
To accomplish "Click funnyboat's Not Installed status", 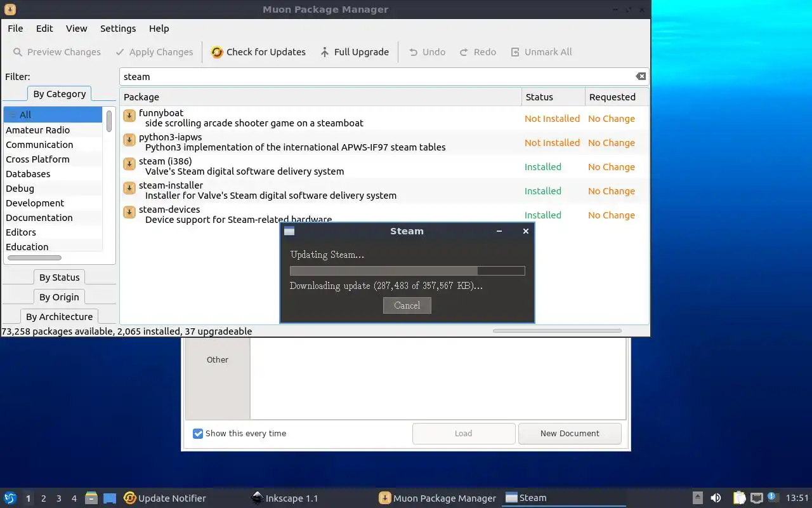I will (552, 119).
